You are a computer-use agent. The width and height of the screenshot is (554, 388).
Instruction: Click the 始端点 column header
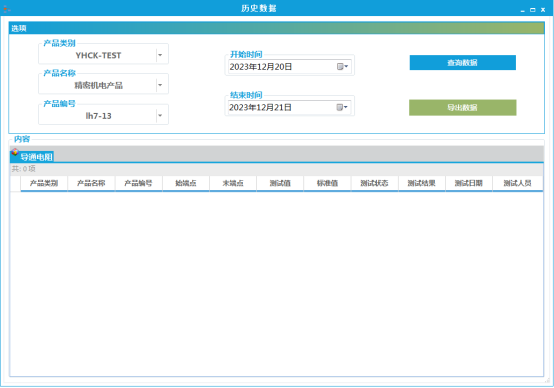click(x=185, y=183)
